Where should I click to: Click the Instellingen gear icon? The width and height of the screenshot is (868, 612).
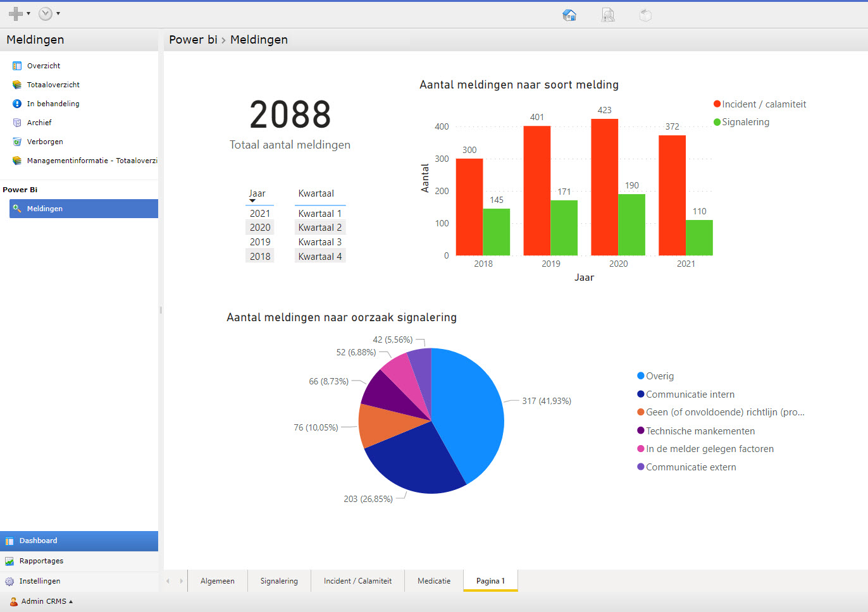click(9, 581)
